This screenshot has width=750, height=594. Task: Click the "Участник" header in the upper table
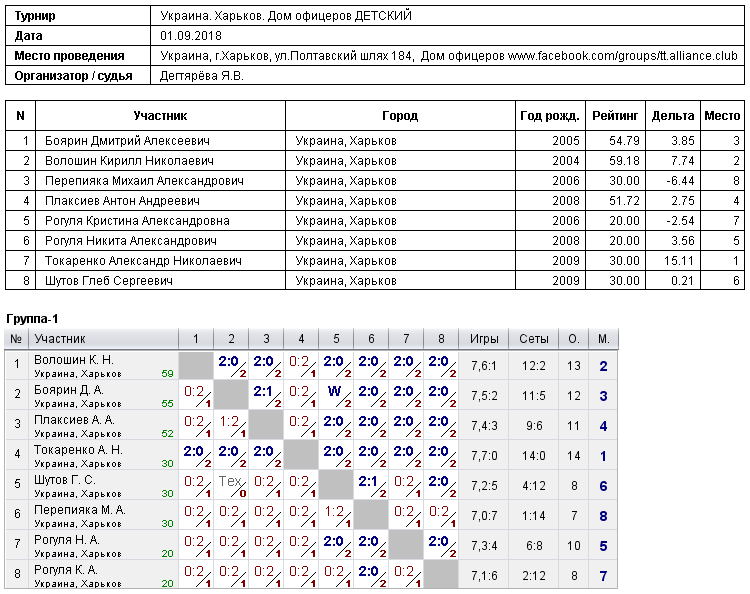pyautogui.click(x=160, y=116)
